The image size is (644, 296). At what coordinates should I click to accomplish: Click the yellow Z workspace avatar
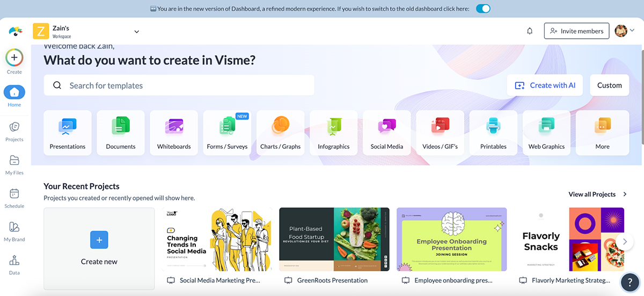click(x=41, y=31)
